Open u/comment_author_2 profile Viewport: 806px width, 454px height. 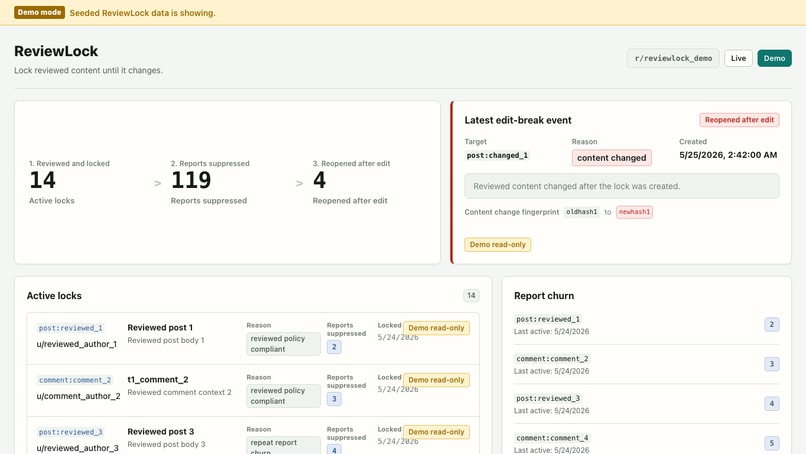78,396
